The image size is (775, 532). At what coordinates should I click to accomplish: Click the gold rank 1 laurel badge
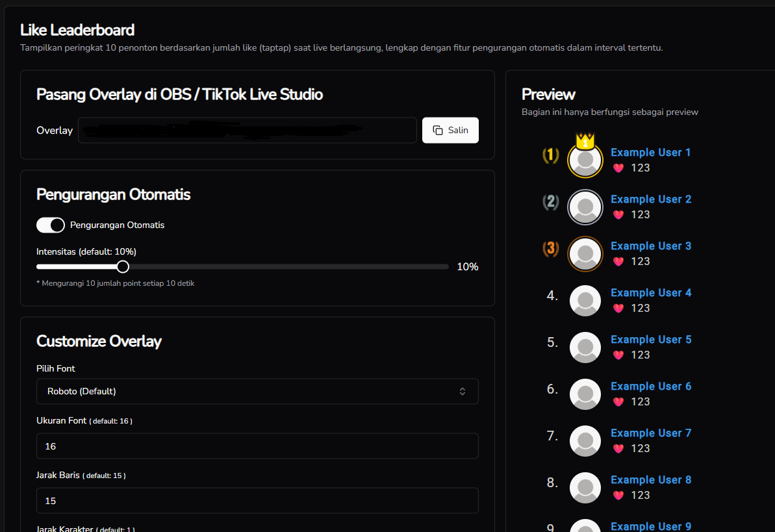(551, 155)
